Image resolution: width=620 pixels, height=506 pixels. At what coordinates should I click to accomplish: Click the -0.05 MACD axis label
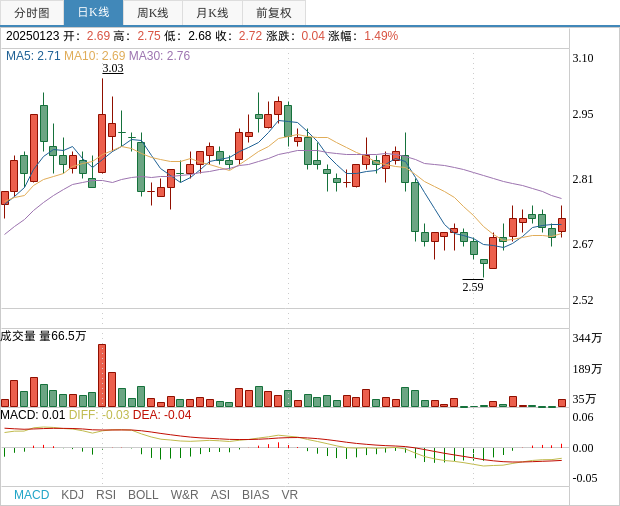pos(584,478)
